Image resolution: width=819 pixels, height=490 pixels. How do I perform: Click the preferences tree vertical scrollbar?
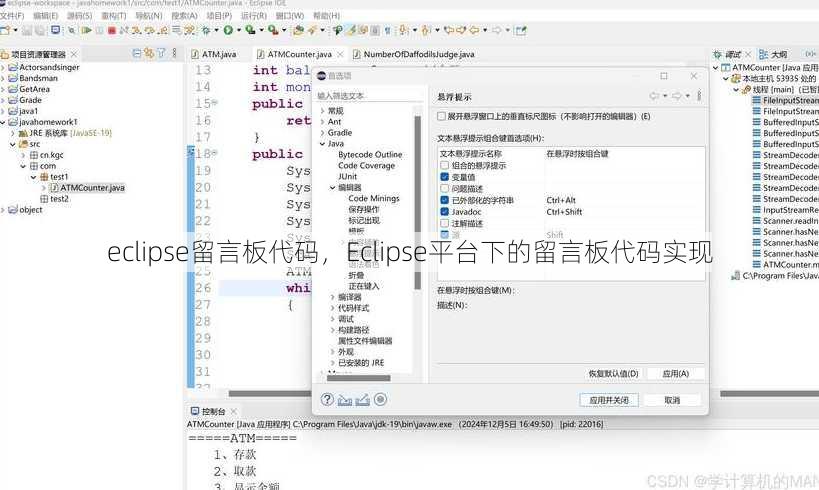pos(417,203)
